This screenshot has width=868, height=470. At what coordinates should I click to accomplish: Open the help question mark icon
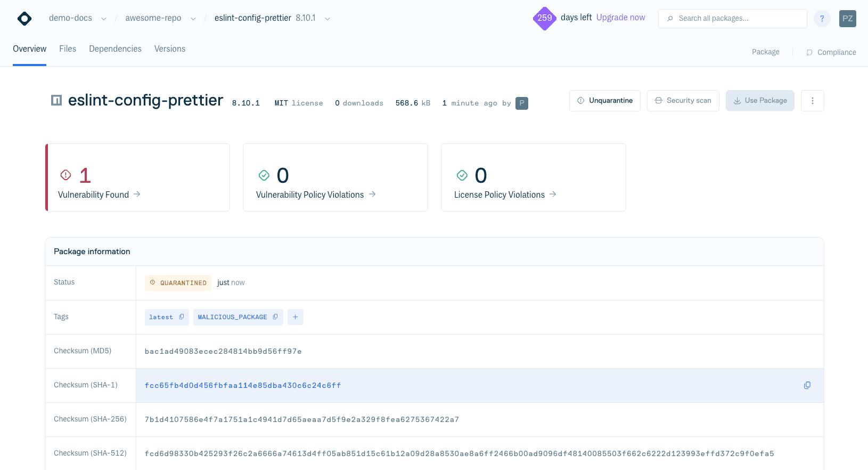tap(822, 19)
